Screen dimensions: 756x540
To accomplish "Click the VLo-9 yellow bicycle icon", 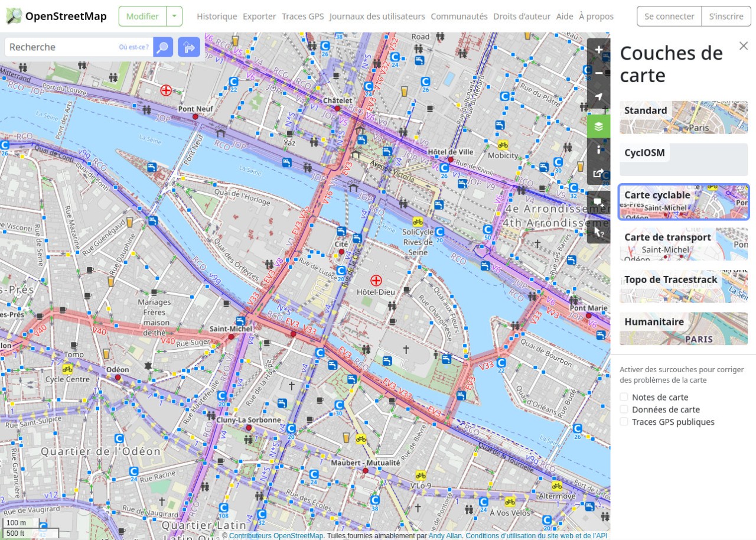I will tap(421, 475).
